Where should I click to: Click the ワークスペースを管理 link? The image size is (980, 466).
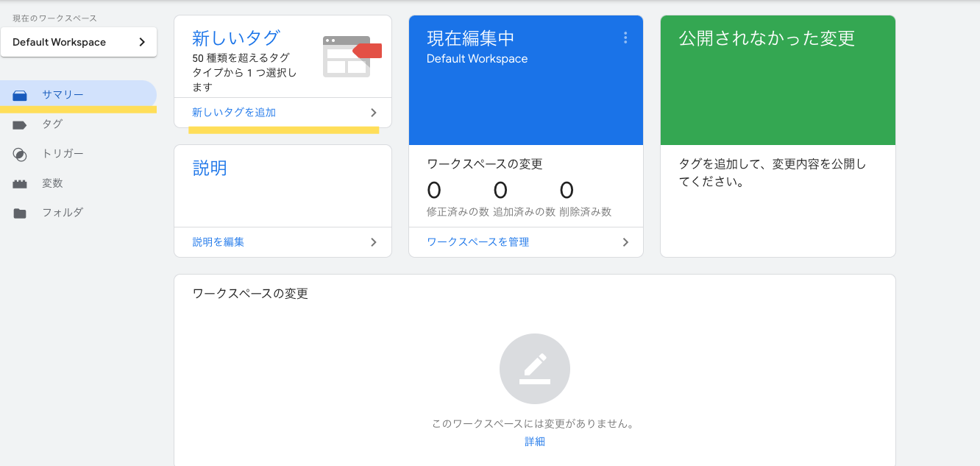[477, 242]
